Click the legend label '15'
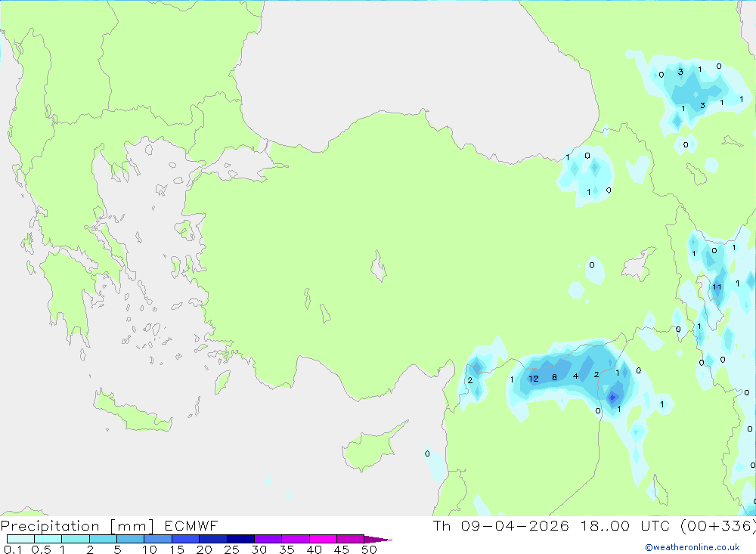Screen dimensions: 756x554 click(x=177, y=549)
